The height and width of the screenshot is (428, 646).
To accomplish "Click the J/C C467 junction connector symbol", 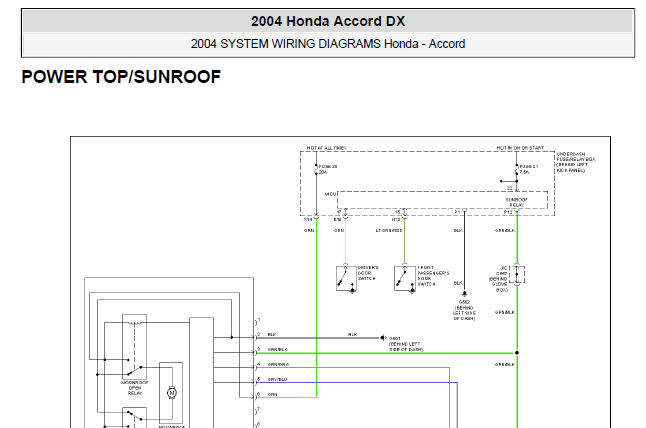I will pos(517,274).
